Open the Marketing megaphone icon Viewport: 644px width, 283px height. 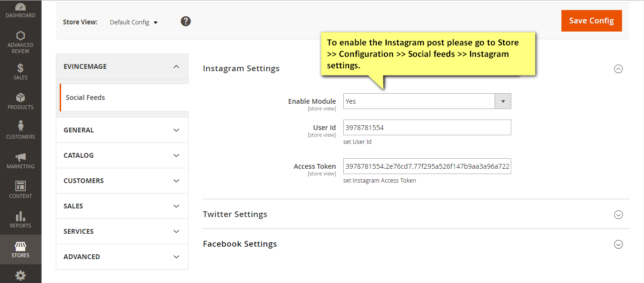[21, 157]
